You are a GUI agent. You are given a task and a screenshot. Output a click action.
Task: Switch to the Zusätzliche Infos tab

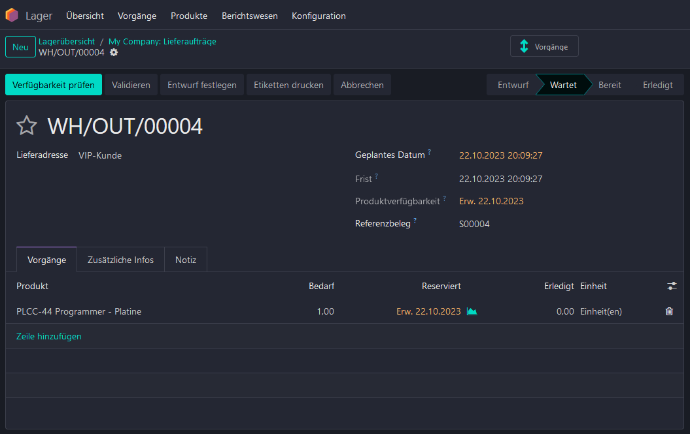pos(121,260)
